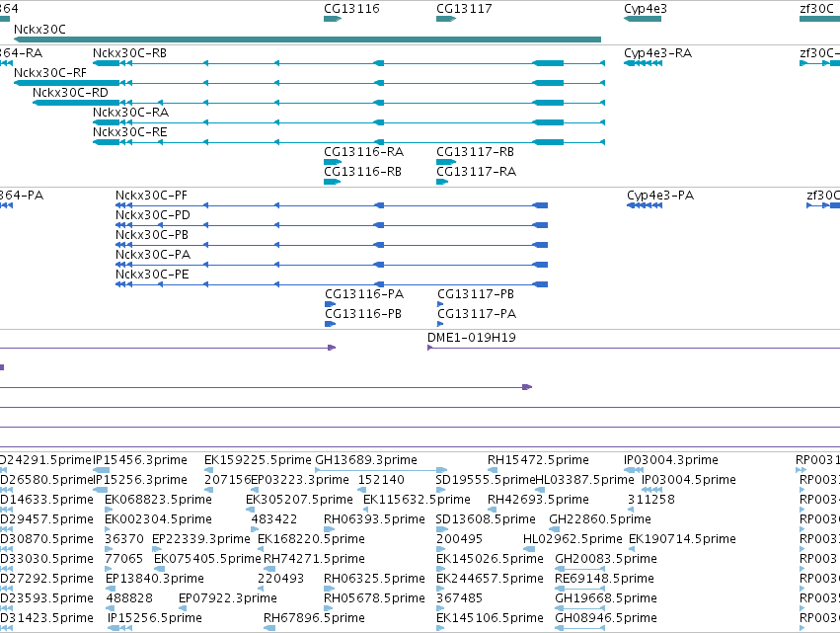The height and width of the screenshot is (633, 840).
Task: Click the RH74271.5prime EST label
Action: tap(314, 559)
